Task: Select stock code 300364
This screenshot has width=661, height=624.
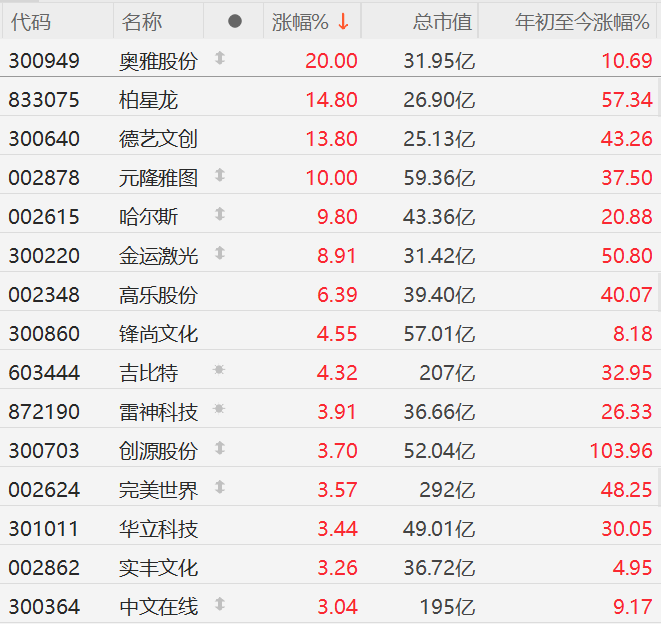Action: (x=44, y=607)
